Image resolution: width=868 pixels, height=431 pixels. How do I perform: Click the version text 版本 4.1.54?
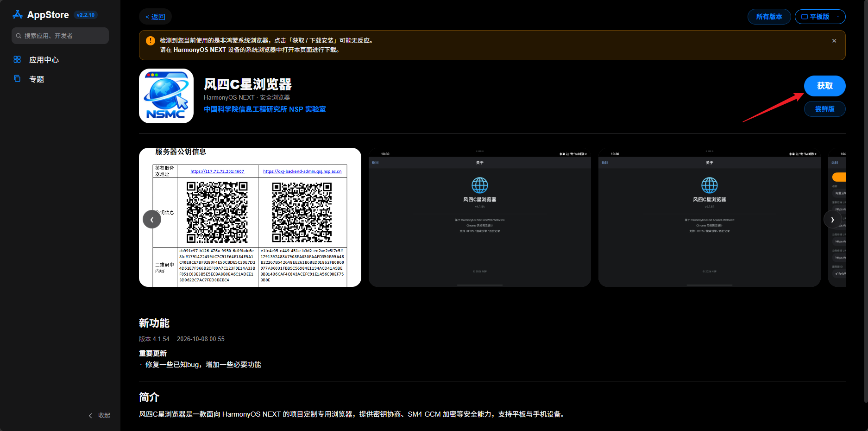154,339
